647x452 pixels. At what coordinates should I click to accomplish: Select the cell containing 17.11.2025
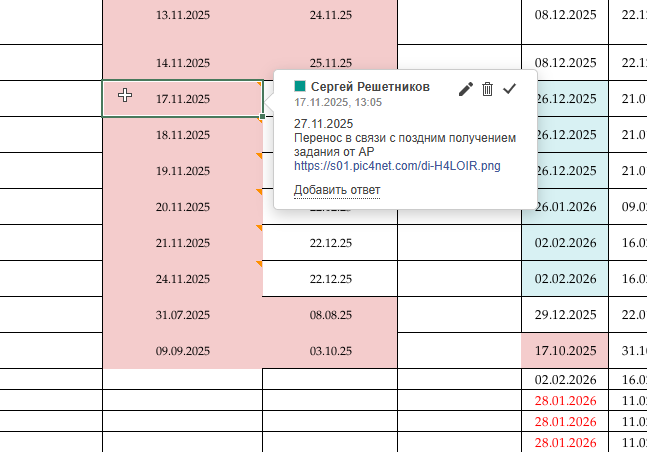point(183,99)
